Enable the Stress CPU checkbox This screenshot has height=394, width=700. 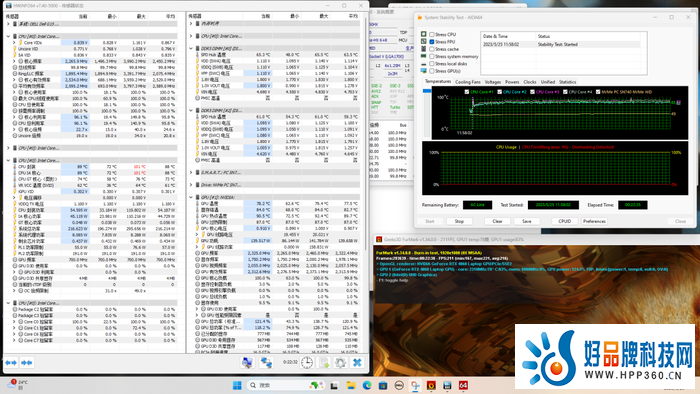[x=432, y=34]
